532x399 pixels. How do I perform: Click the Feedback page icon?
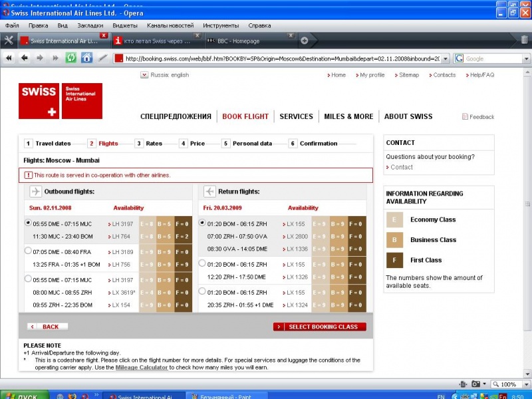tap(465, 117)
